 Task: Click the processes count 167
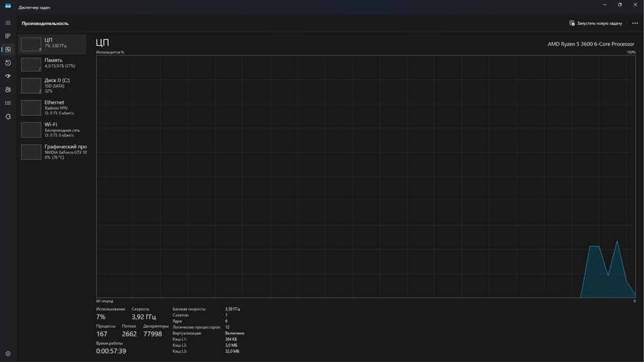[x=102, y=334]
